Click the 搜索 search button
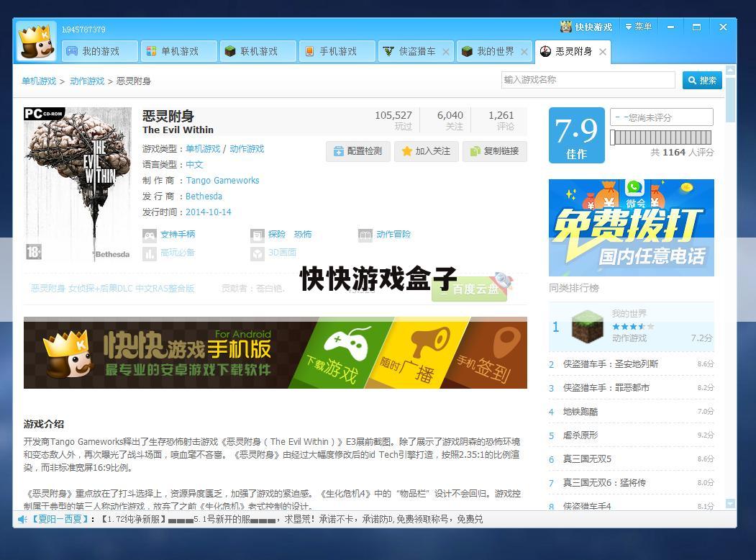 (x=702, y=80)
